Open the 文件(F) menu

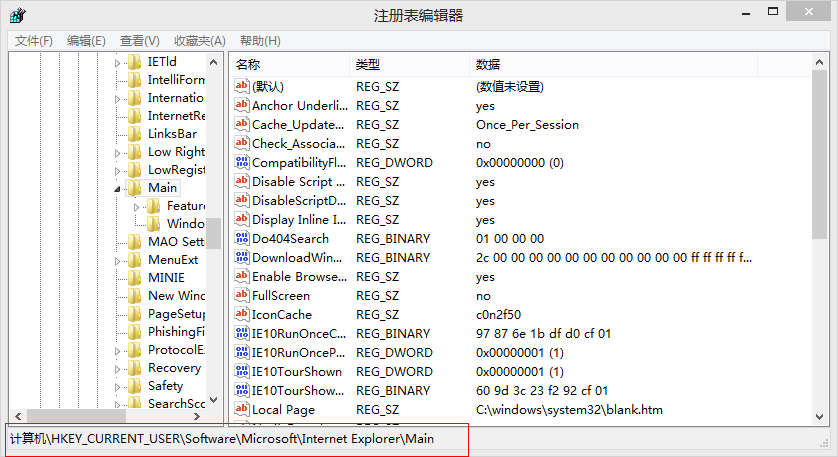pyautogui.click(x=34, y=41)
